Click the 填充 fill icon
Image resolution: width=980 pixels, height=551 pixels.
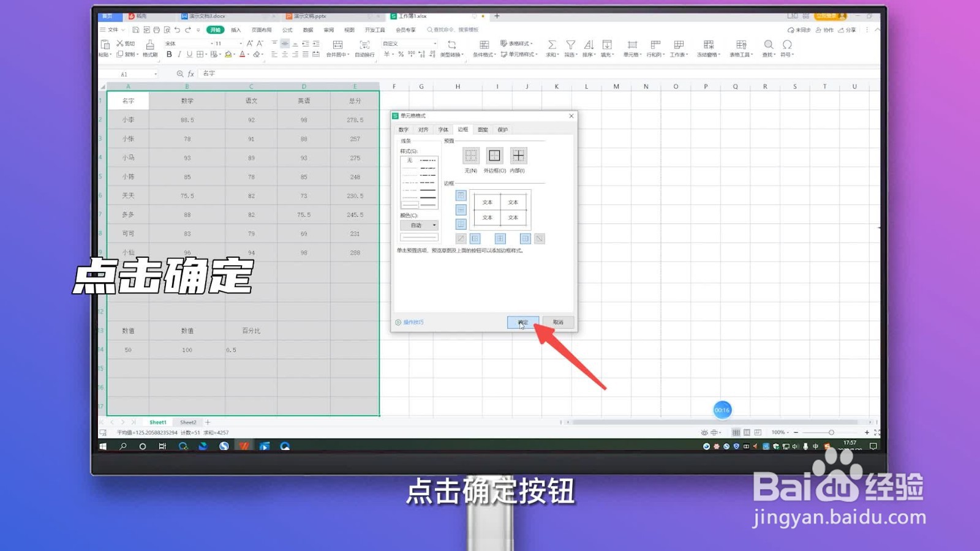click(x=607, y=48)
